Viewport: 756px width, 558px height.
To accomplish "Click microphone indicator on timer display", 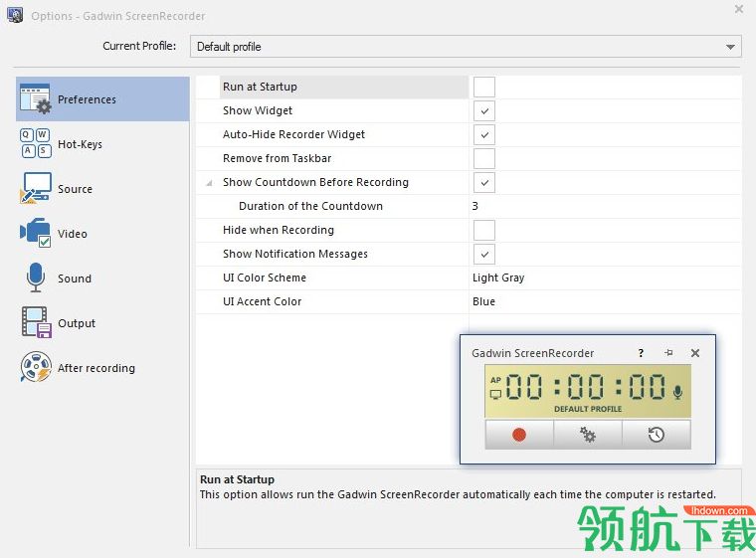I will (677, 392).
